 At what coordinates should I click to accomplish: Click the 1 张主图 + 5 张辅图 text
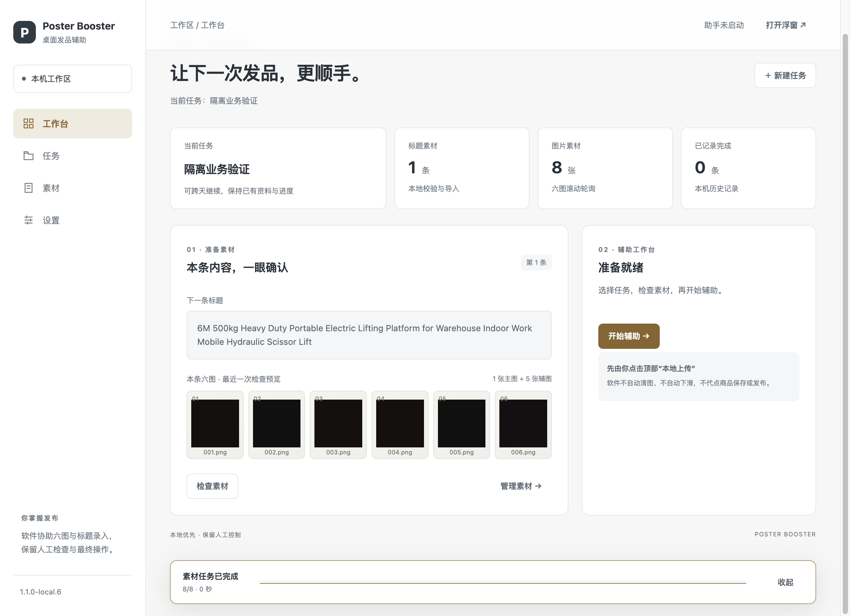tap(522, 379)
